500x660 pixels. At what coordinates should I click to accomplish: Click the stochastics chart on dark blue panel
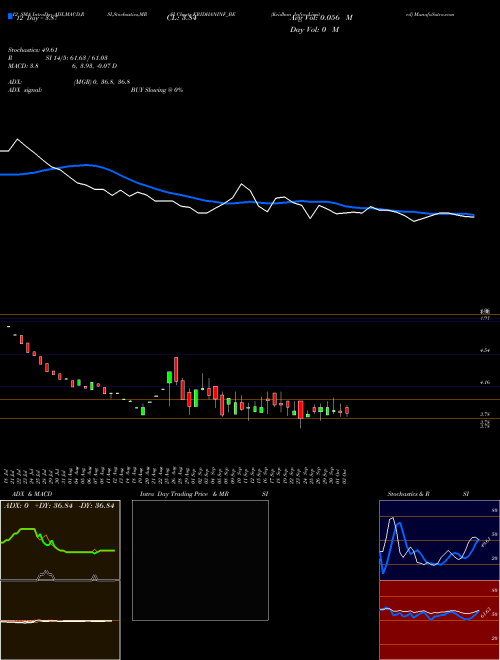[439, 540]
